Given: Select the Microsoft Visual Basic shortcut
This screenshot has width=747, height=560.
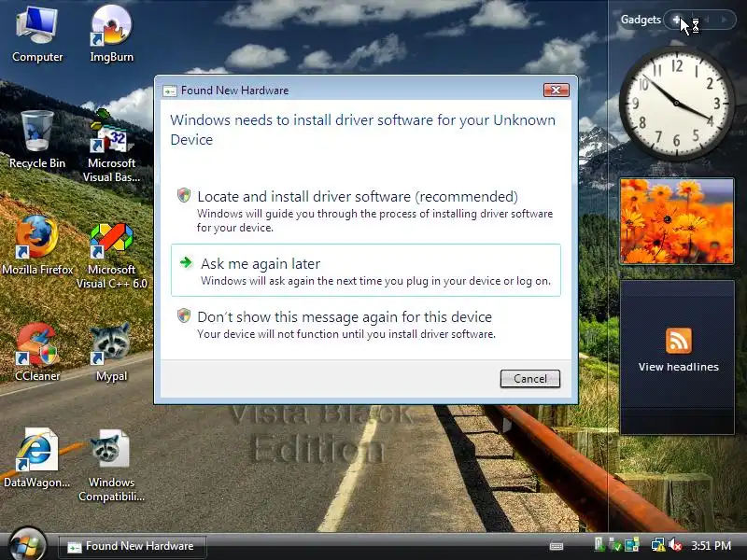Looking at the screenshot, I should pos(111,146).
